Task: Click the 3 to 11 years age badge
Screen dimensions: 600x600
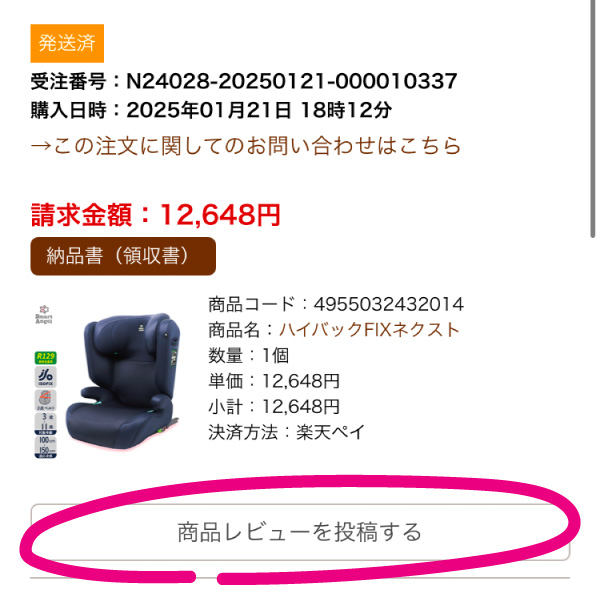Action: (46, 424)
